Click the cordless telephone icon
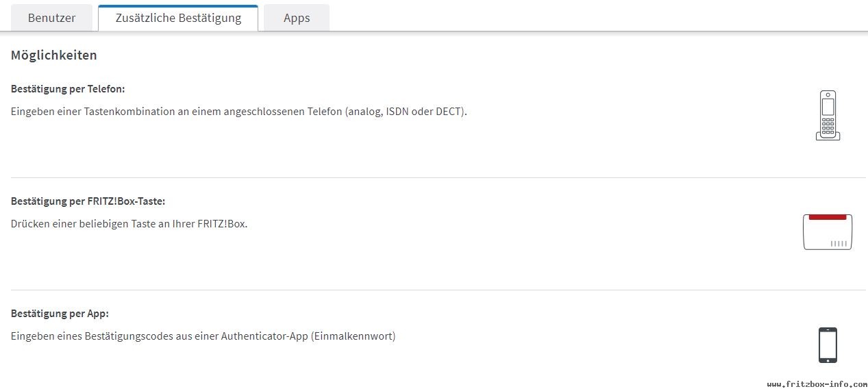 (x=828, y=116)
